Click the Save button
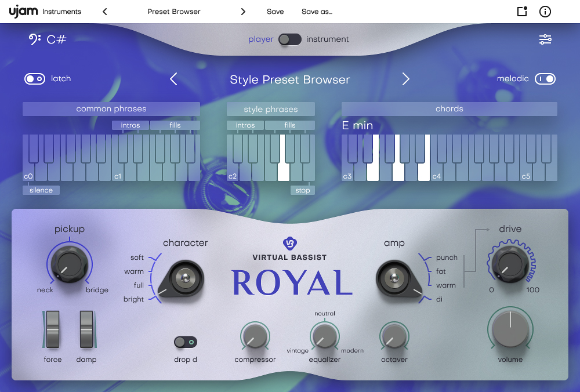The width and height of the screenshot is (580, 392). pyautogui.click(x=275, y=11)
